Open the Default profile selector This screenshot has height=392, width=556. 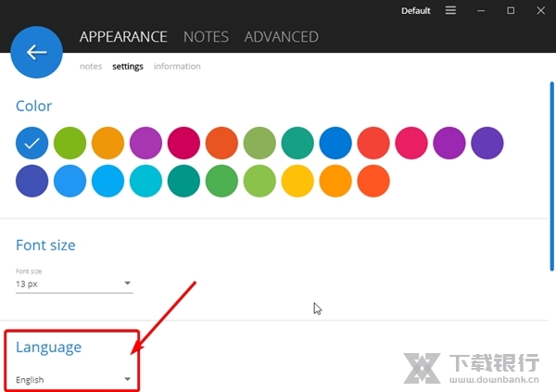(416, 11)
